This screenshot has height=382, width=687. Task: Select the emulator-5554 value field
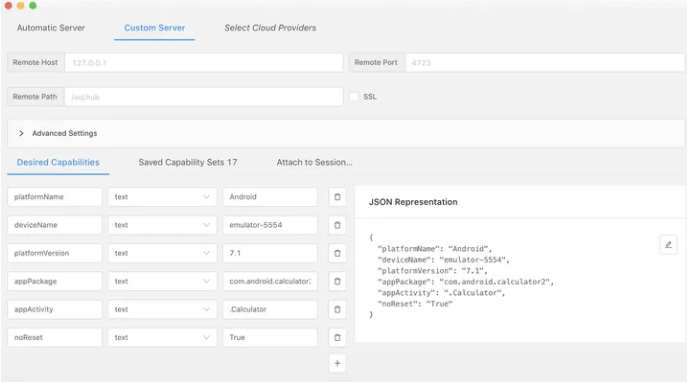(x=270, y=225)
